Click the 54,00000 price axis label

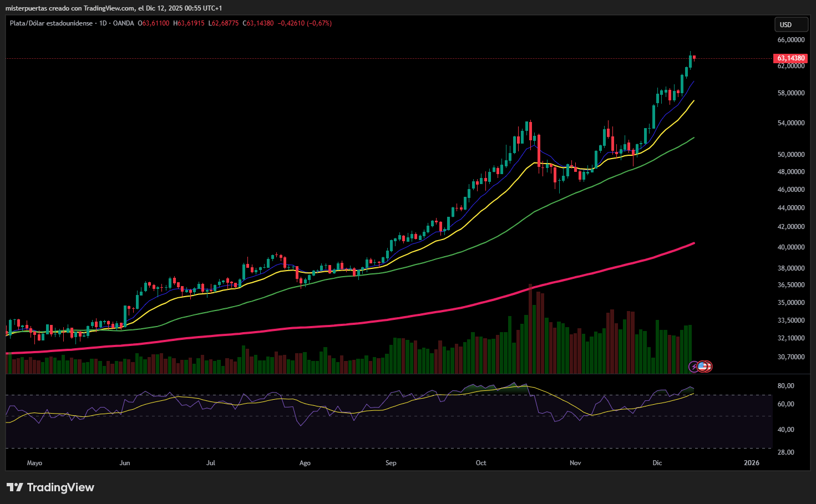click(791, 123)
